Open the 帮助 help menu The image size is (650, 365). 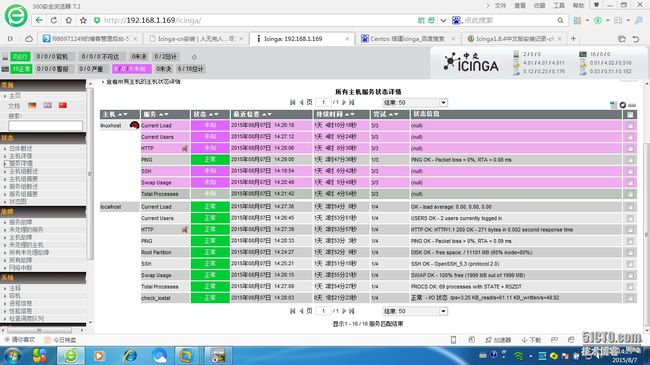[578, 5]
